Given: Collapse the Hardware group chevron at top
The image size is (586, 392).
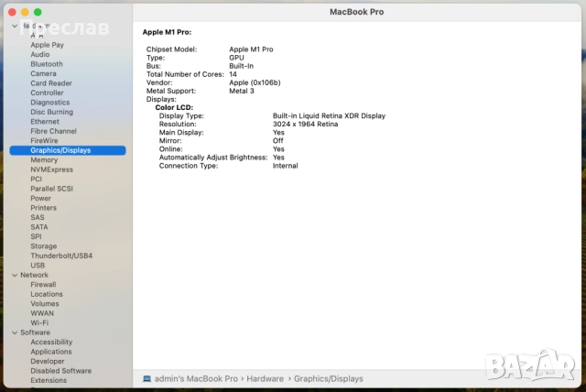Looking at the screenshot, I should coord(15,26).
